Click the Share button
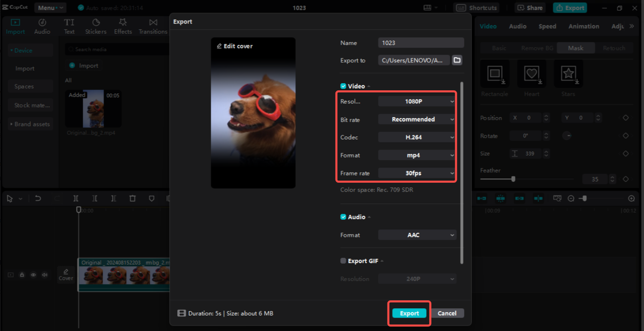This screenshot has width=644, height=331. pyautogui.click(x=530, y=8)
